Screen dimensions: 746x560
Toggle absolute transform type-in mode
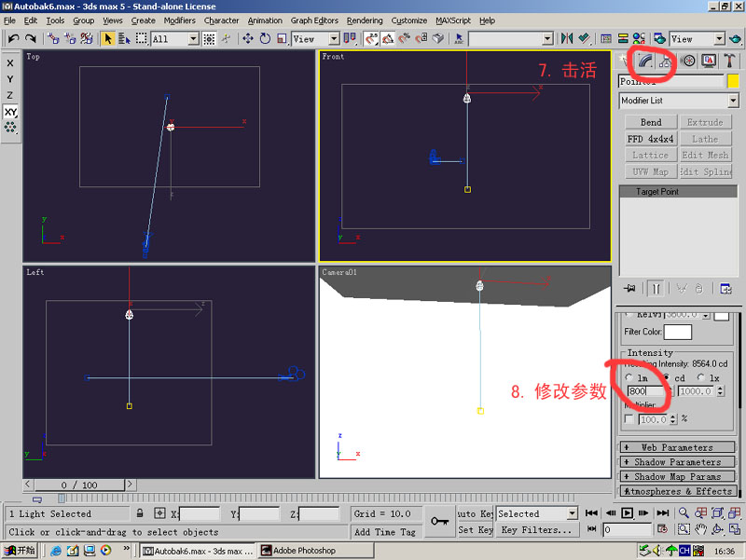click(x=159, y=513)
